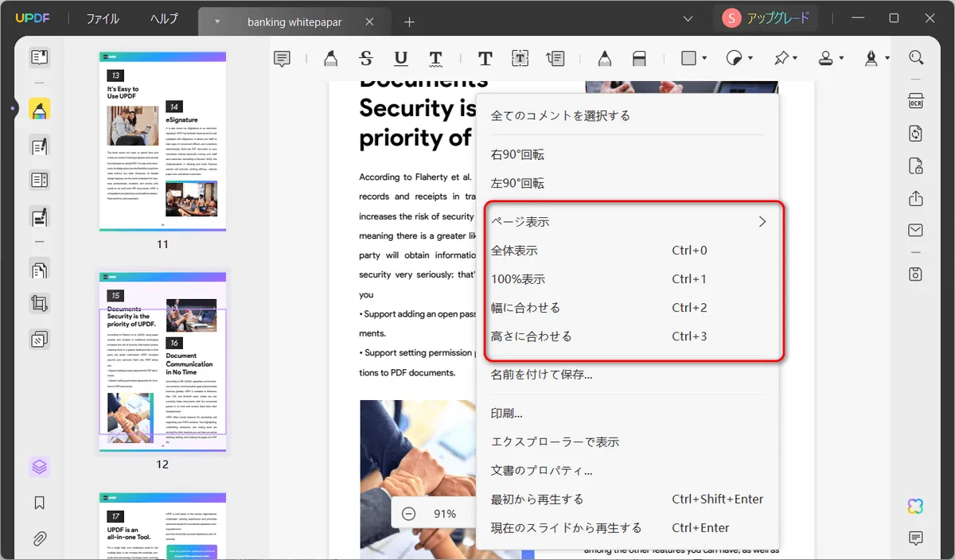This screenshot has height=560, width=955.
Task: Open the Search magnifier icon
Action: click(x=916, y=58)
